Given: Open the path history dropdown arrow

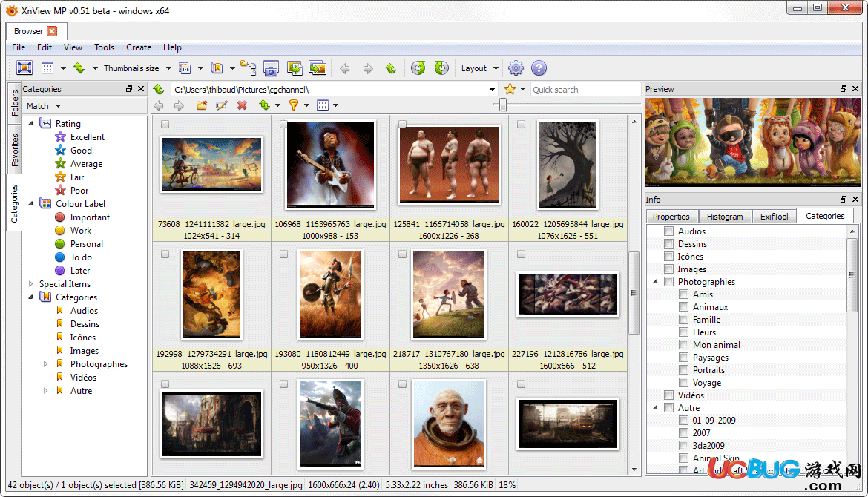Looking at the screenshot, I should [x=492, y=90].
